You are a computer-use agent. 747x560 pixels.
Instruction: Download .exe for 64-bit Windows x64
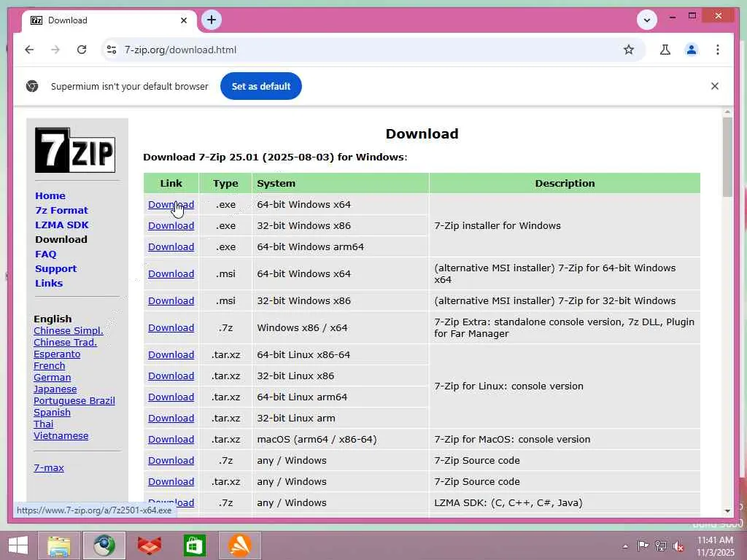coord(171,204)
